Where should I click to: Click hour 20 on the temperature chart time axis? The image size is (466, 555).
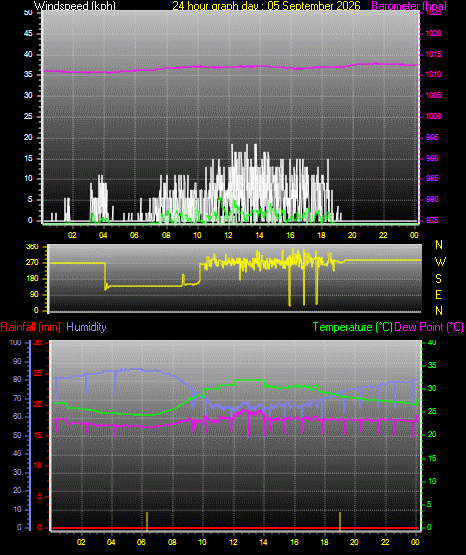(x=354, y=542)
